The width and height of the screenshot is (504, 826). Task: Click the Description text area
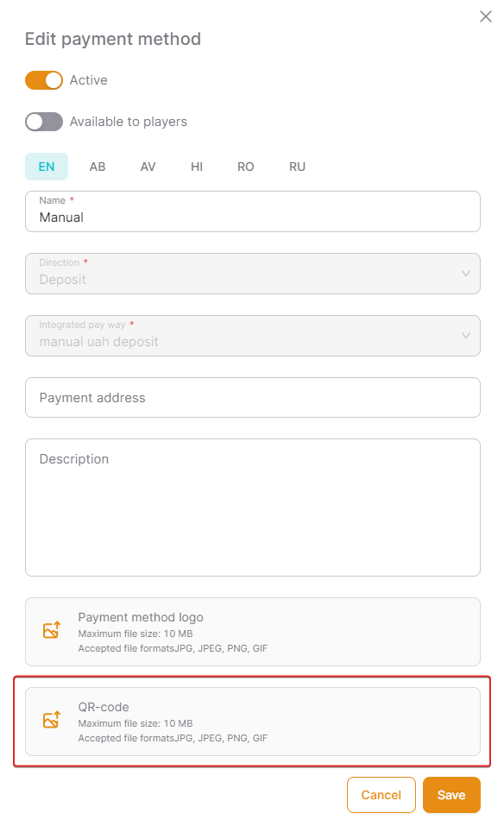[253, 508]
